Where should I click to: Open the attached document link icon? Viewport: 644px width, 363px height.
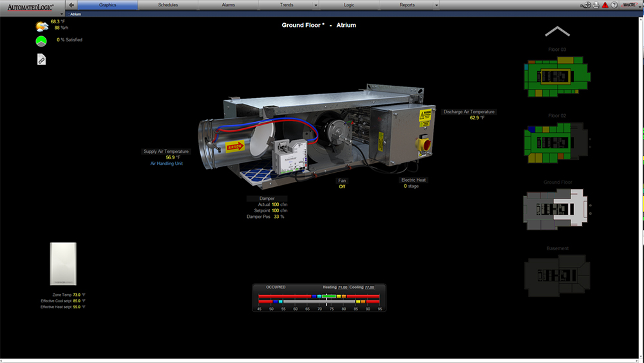point(41,59)
